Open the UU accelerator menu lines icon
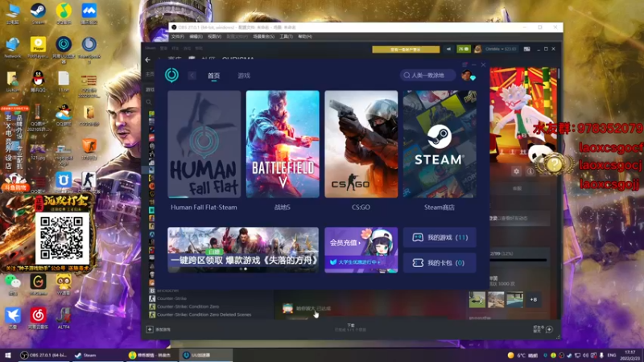Image resolution: width=644 pixels, height=362 pixels. (x=464, y=65)
